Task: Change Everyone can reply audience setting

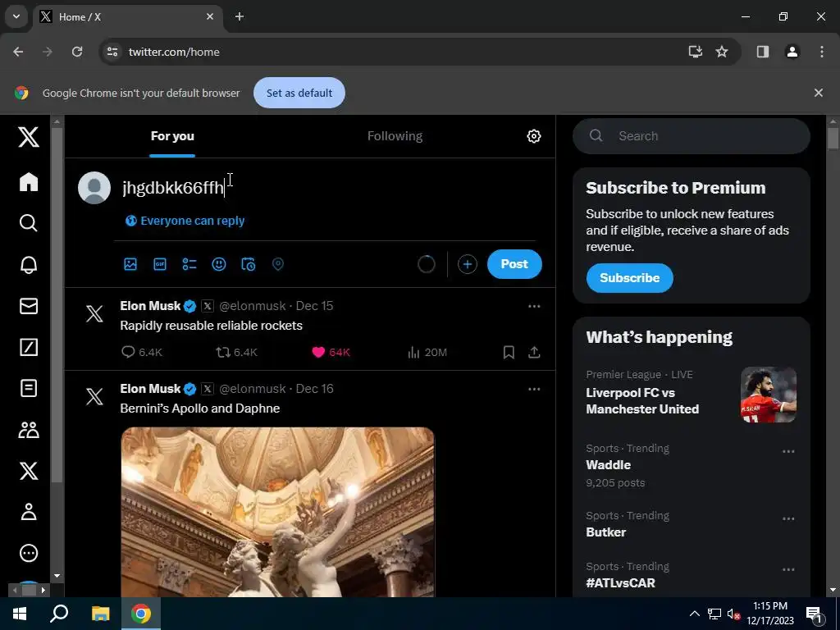Action: [185, 221]
